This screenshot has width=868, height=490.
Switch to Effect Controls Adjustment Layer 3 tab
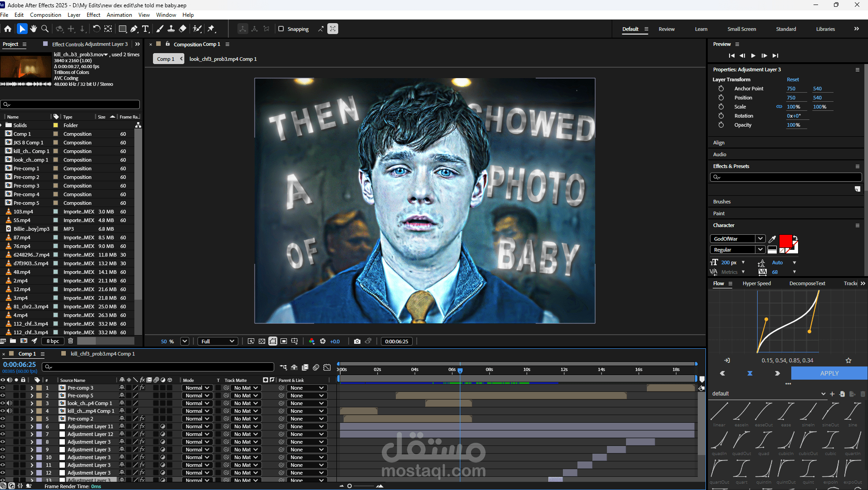pos(90,44)
